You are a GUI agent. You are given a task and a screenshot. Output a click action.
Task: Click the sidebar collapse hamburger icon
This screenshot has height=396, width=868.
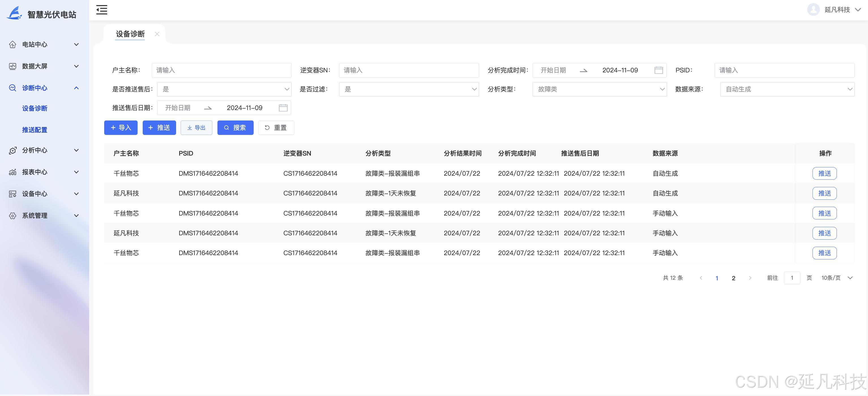101,10
